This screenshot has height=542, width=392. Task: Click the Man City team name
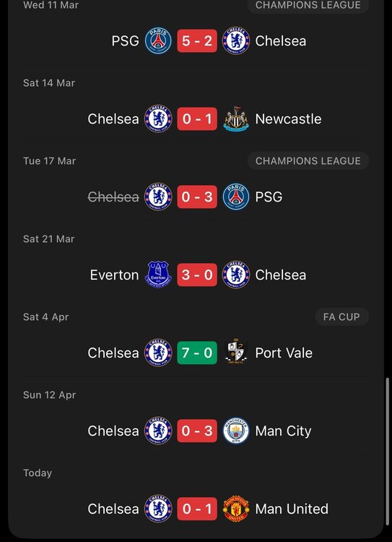(x=283, y=431)
